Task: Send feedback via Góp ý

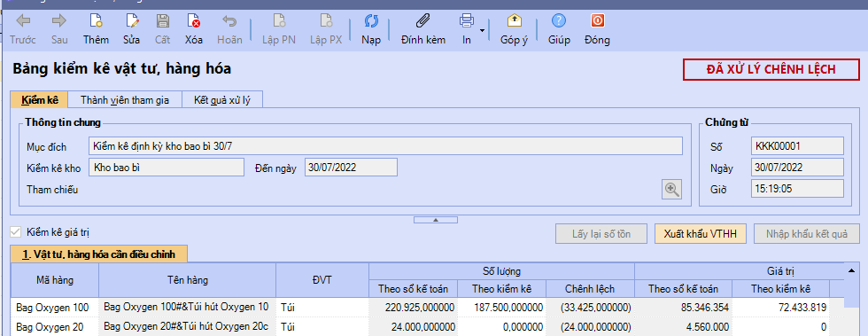Action: click(515, 30)
